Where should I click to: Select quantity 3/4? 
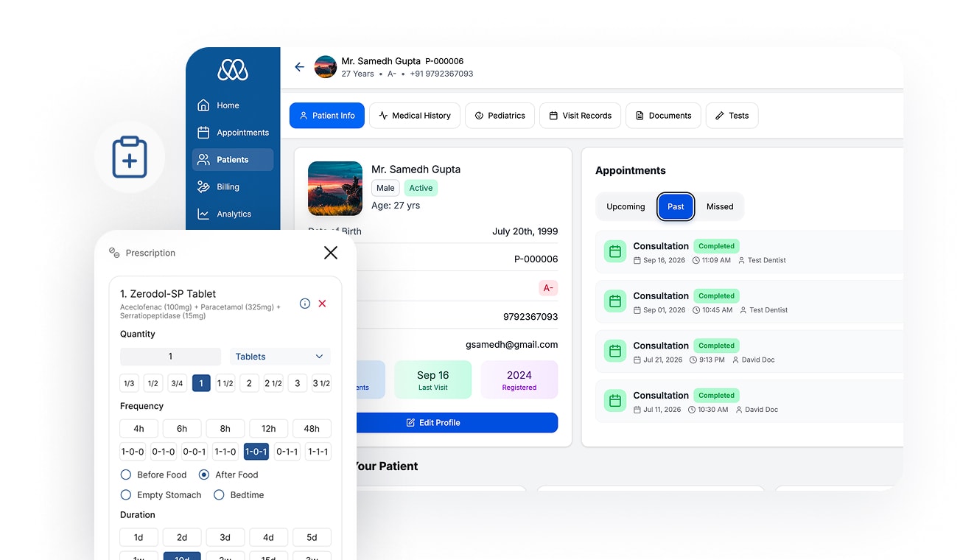177,383
